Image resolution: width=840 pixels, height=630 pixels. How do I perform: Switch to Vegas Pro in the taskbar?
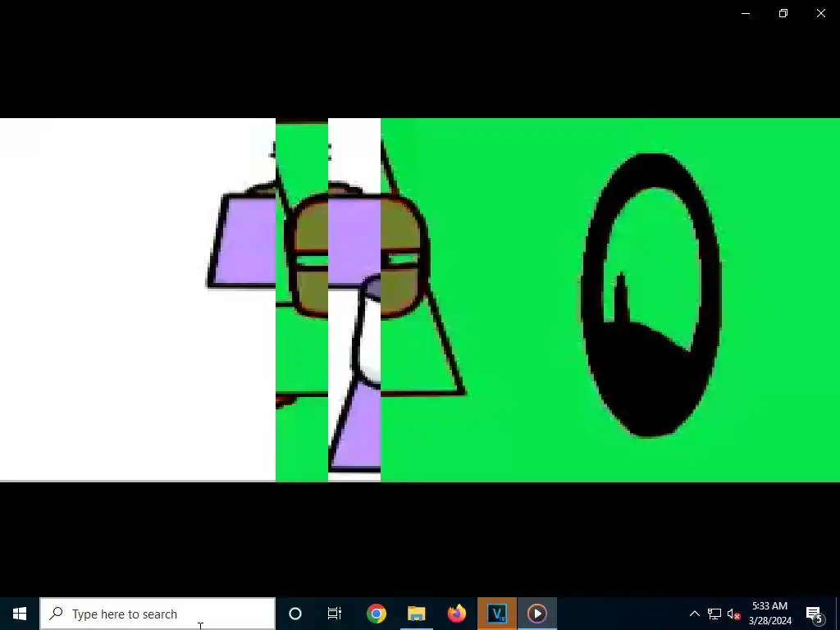tap(497, 614)
